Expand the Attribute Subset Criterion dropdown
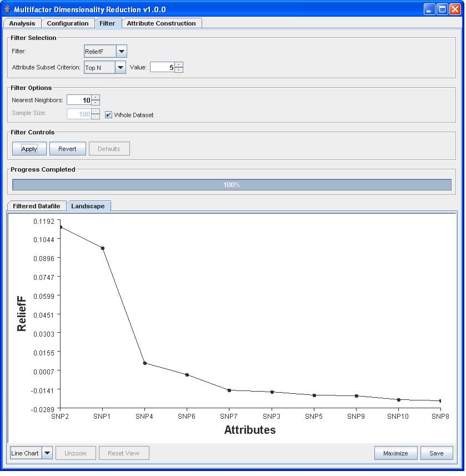The height and width of the screenshot is (476, 466). click(x=120, y=67)
